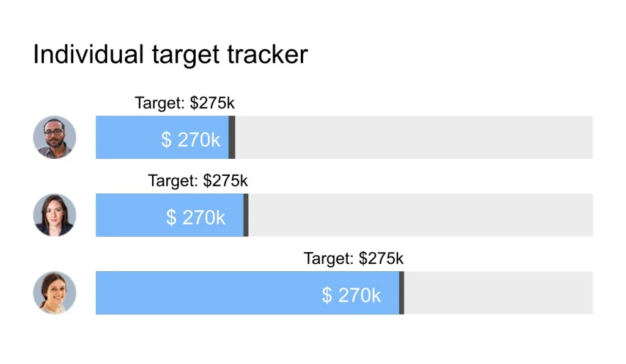
Task: Open the bottom row woman's avatar
Action: 54,293
